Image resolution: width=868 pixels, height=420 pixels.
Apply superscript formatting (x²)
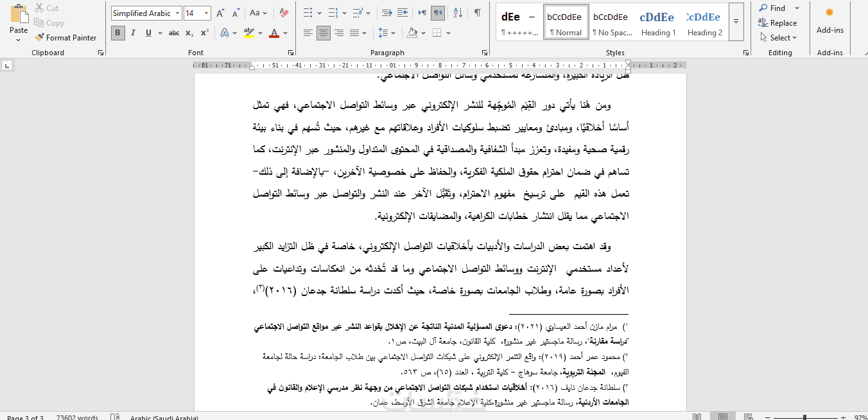[204, 33]
